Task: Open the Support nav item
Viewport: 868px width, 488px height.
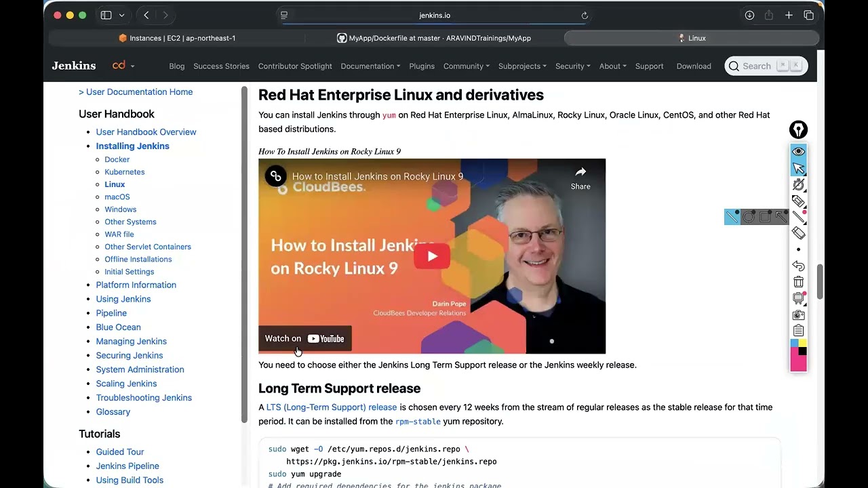Action: [x=649, y=66]
